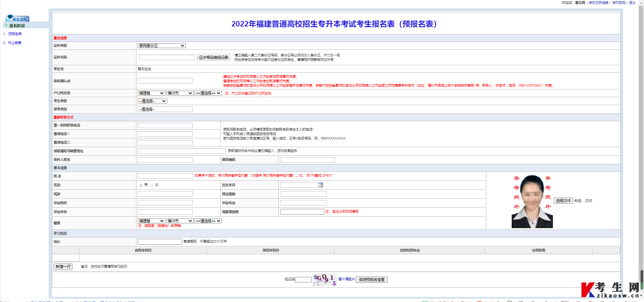The image size is (644, 302).
Task: Open the 籍贯 city dropdown 福州市
Action: (x=180, y=221)
